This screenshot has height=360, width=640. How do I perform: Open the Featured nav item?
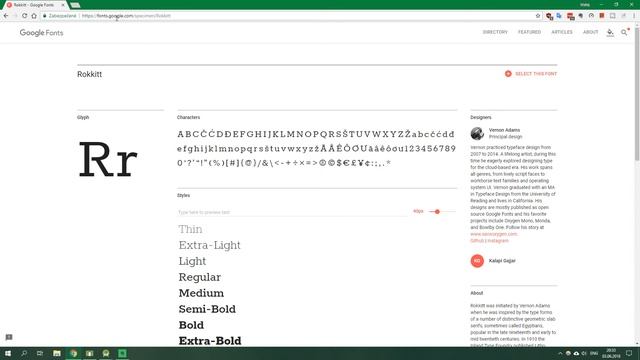point(529,32)
